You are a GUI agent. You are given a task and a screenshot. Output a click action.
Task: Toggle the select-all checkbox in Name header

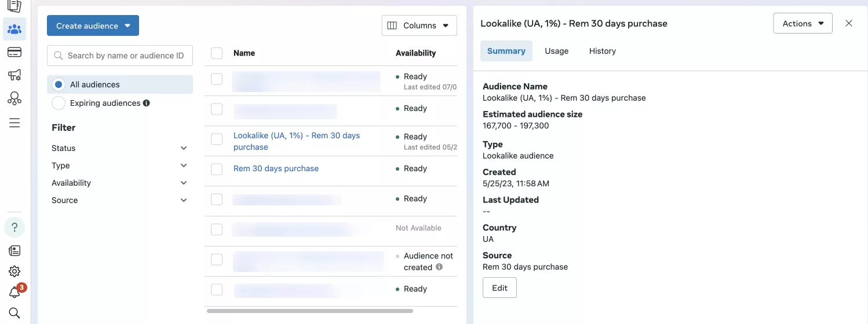click(x=217, y=53)
